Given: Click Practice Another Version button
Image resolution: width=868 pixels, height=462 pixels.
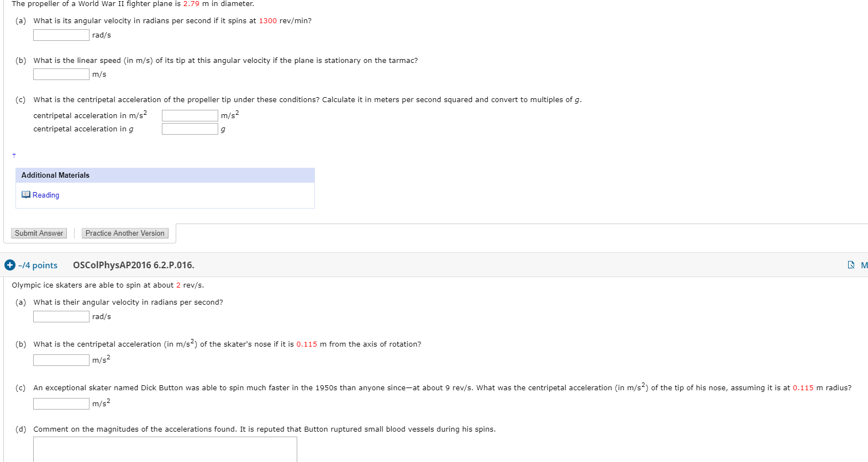Looking at the screenshot, I should (125, 233).
